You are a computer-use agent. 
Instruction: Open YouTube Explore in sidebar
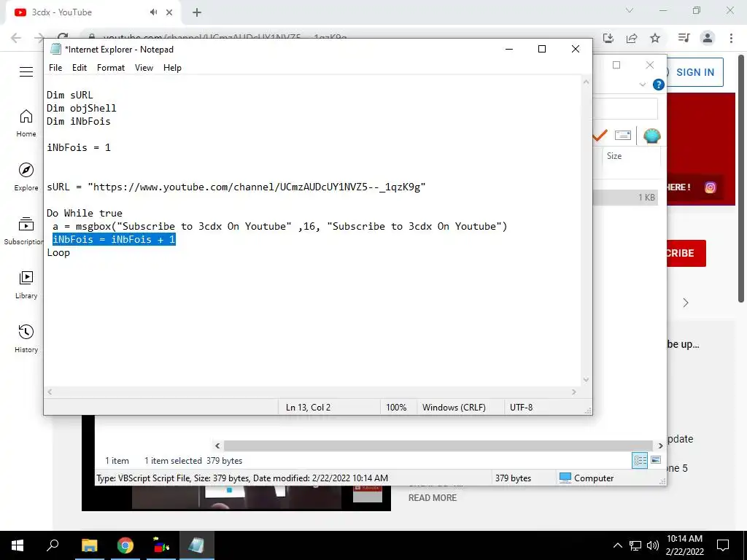coord(26,176)
